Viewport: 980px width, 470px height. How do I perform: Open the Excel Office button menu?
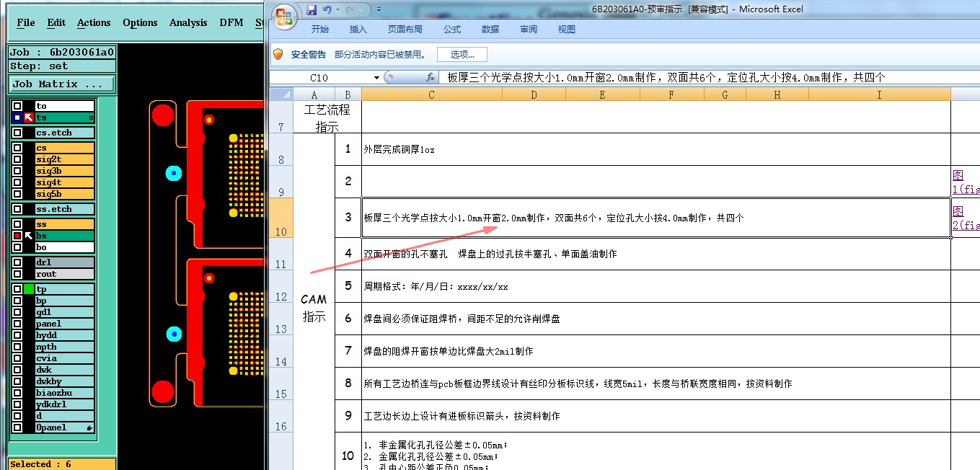(x=285, y=15)
